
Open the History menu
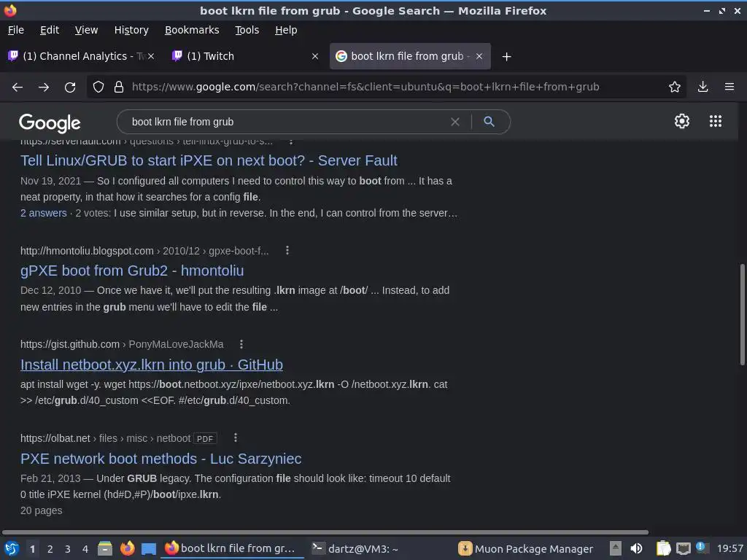tap(131, 30)
